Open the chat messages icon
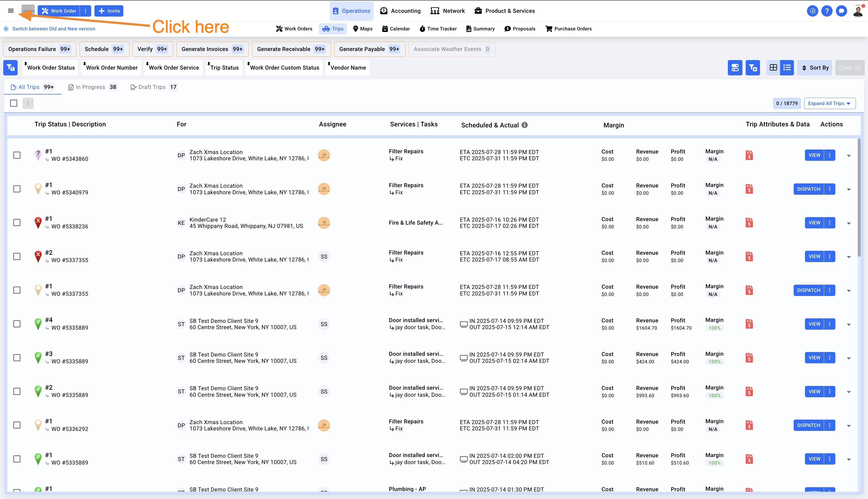The height and width of the screenshot is (499, 868). 841,11
